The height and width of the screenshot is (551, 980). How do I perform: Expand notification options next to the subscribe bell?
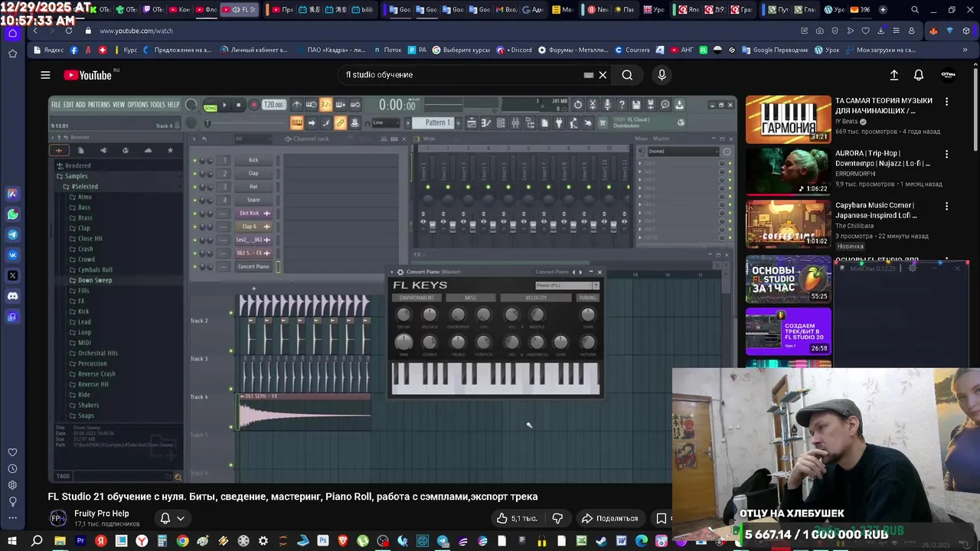click(181, 518)
